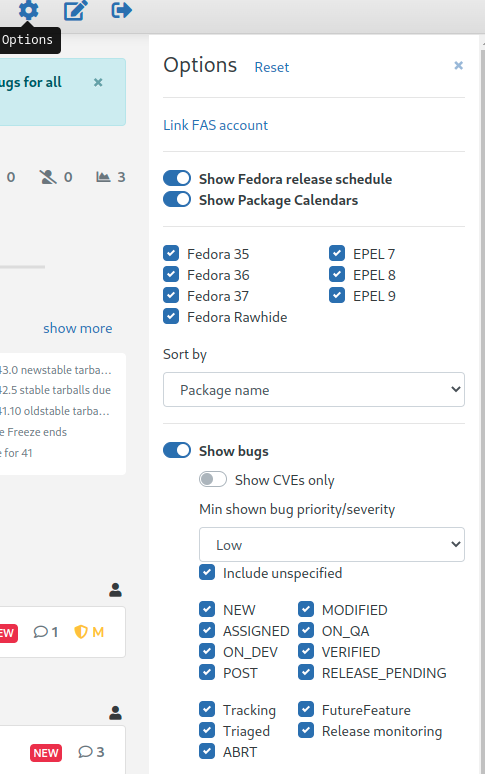
Task: Uncheck the Fedora Rawhide checkbox
Action: [x=171, y=316]
